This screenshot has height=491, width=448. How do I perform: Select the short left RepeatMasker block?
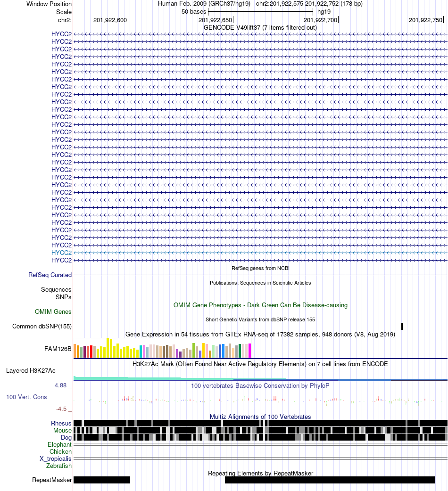102,480
